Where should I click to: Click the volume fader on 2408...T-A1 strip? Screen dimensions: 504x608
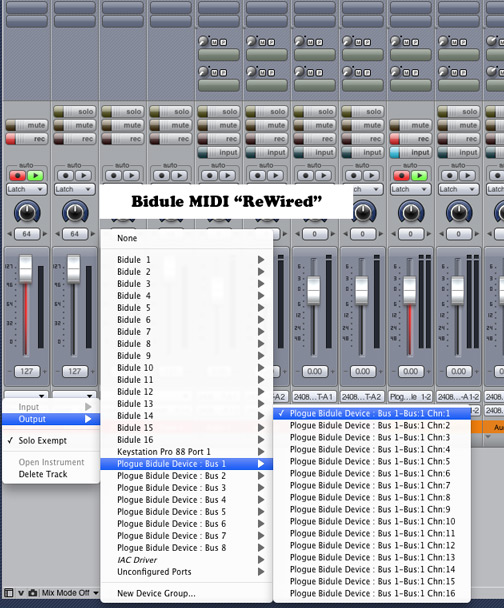tap(314, 290)
